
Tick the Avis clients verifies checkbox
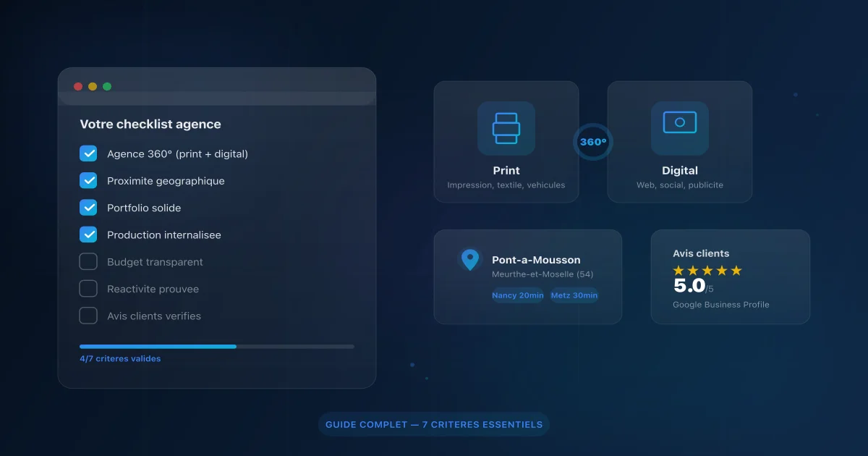pyautogui.click(x=88, y=316)
